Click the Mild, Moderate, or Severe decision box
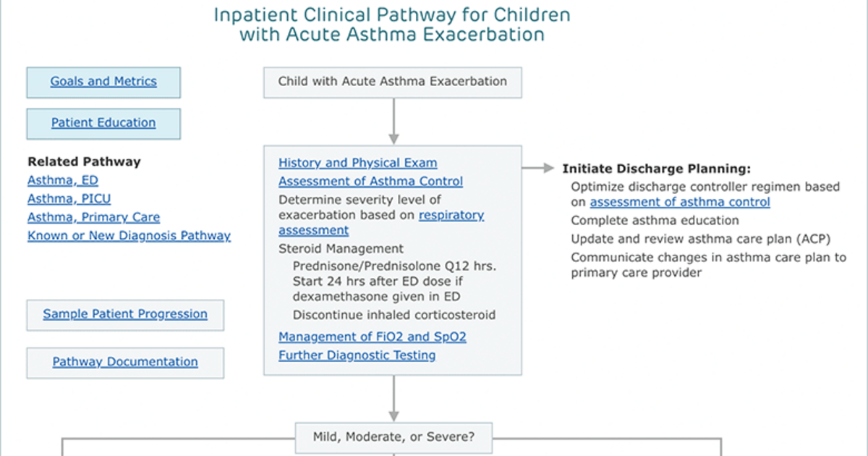 (x=393, y=437)
